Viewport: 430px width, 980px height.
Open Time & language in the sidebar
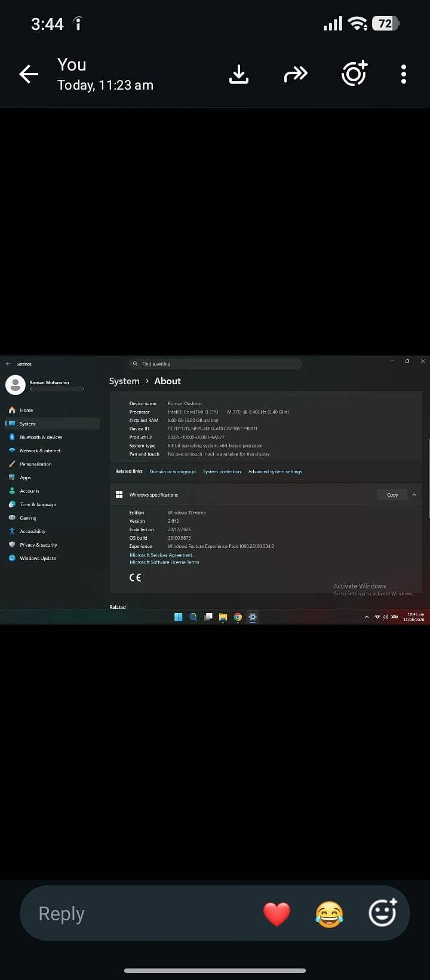pyautogui.click(x=52, y=504)
